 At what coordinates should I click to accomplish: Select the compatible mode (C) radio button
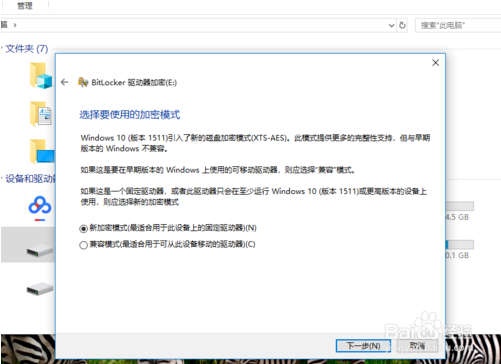(x=83, y=245)
